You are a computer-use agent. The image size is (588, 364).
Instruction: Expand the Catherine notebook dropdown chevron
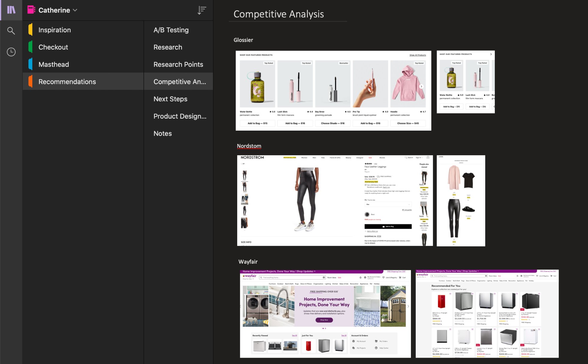(x=75, y=10)
